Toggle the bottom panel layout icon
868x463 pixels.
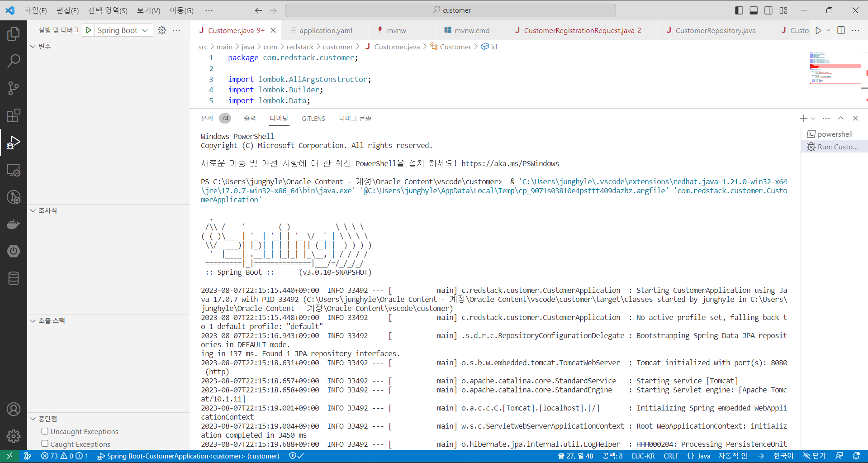click(x=754, y=10)
